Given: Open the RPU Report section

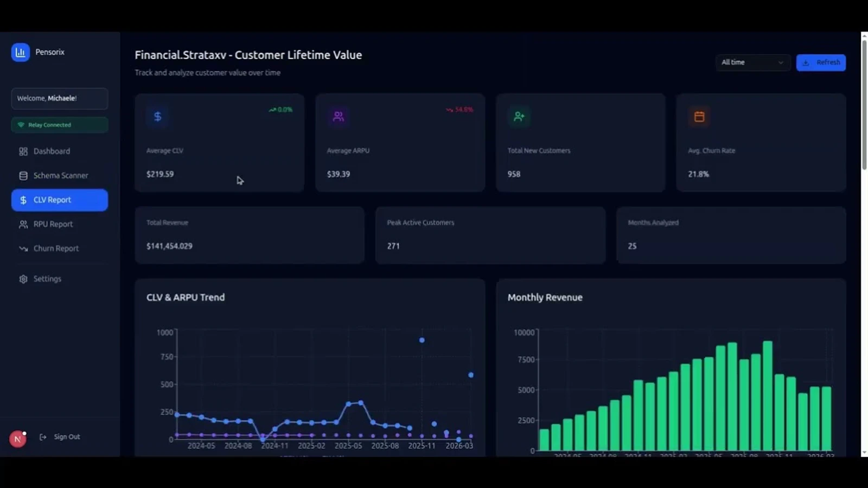Looking at the screenshot, I should tap(53, 224).
